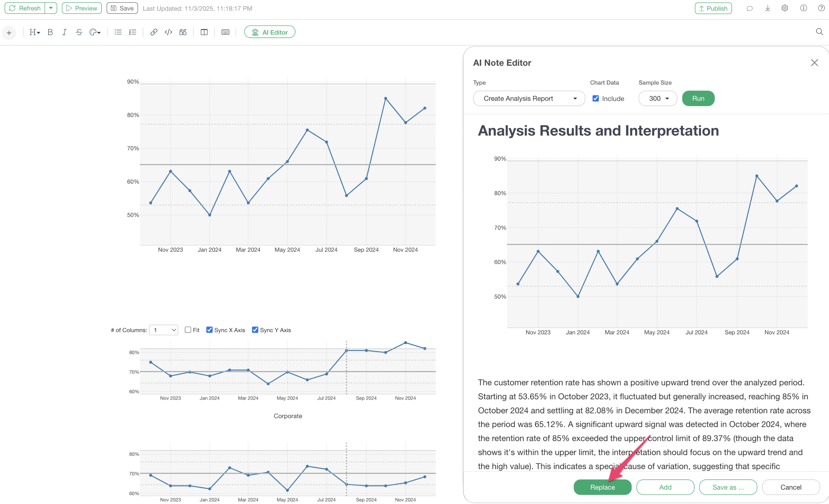
Task: Apply strikethrough formatting
Action: [x=79, y=32]
